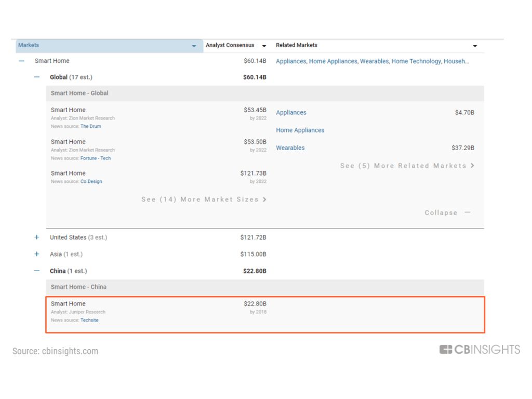The width and height of the screenshot is (532, 399).
Task: Open the Related Markets column dropdown
Action: (475, 46)
